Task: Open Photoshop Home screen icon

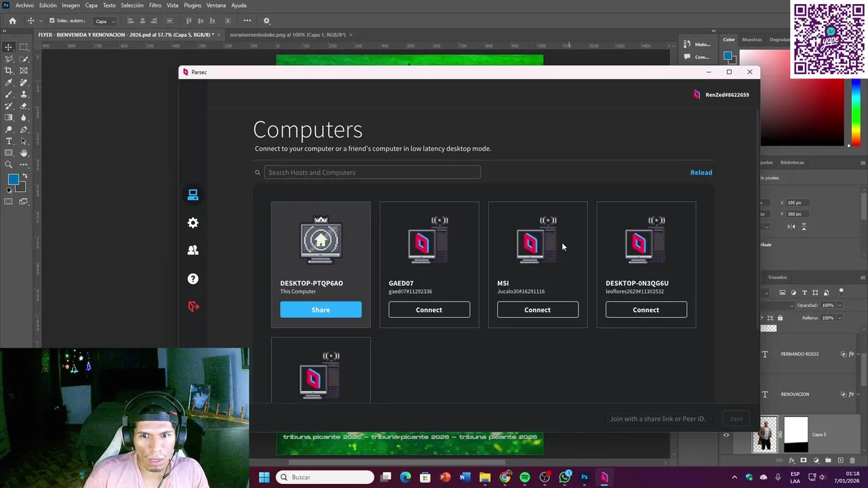Action: 12,21
